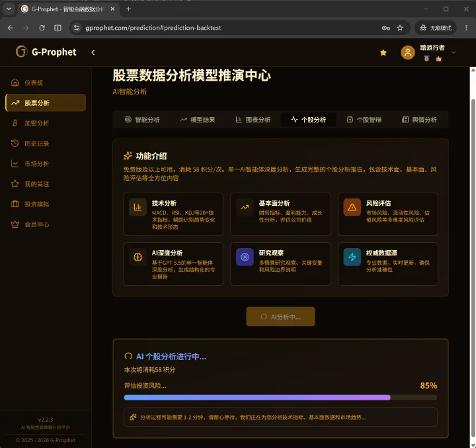Viewport: 476px width, 448px height.
Task: Click the AI 个股分析进行中... heading
Action: pos(171,357)
